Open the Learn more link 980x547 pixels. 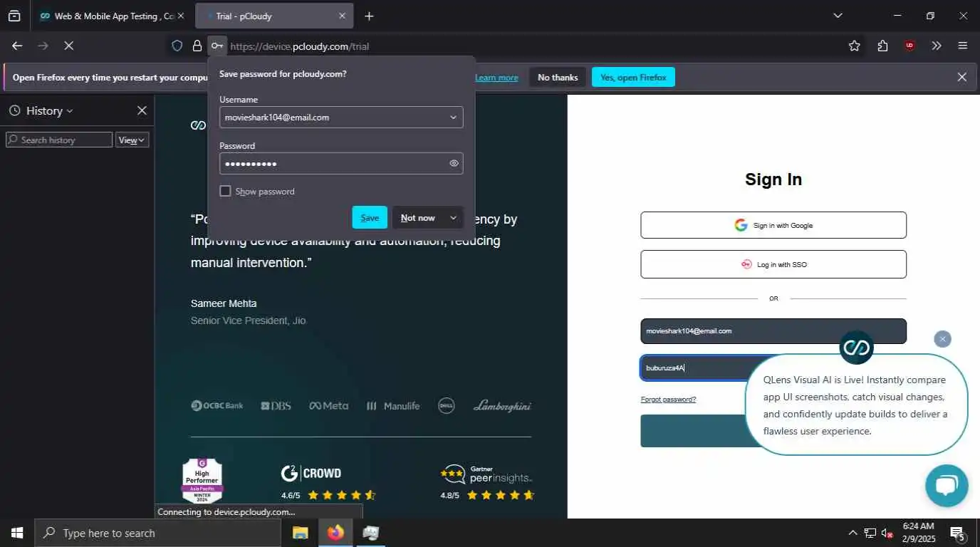tap(496, 77)
